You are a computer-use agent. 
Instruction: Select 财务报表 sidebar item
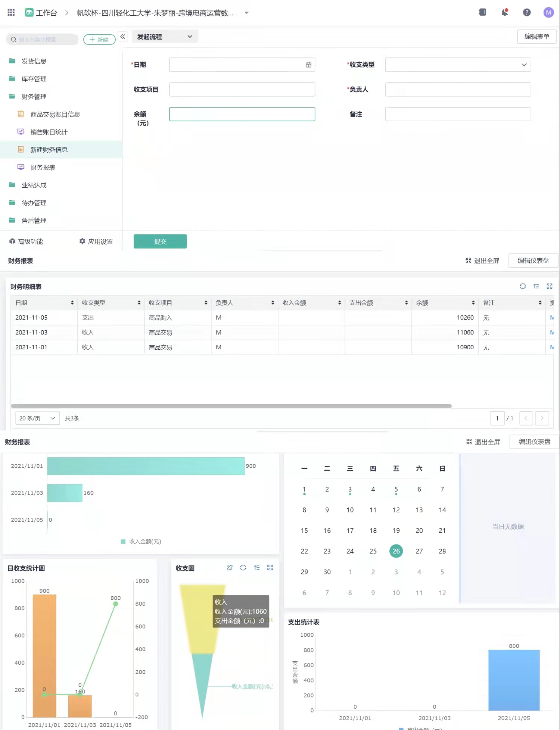[43, 168]
